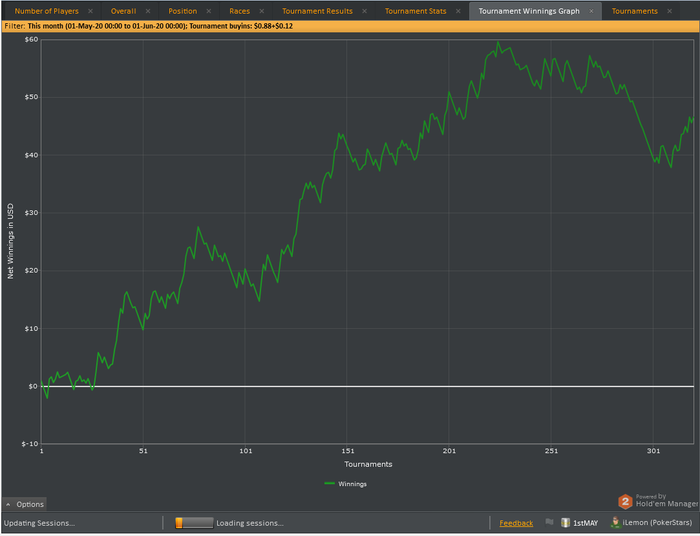700x536 pixels.
Task: Click the '$60' y-axis label
Action: click(x=31, y=39)
